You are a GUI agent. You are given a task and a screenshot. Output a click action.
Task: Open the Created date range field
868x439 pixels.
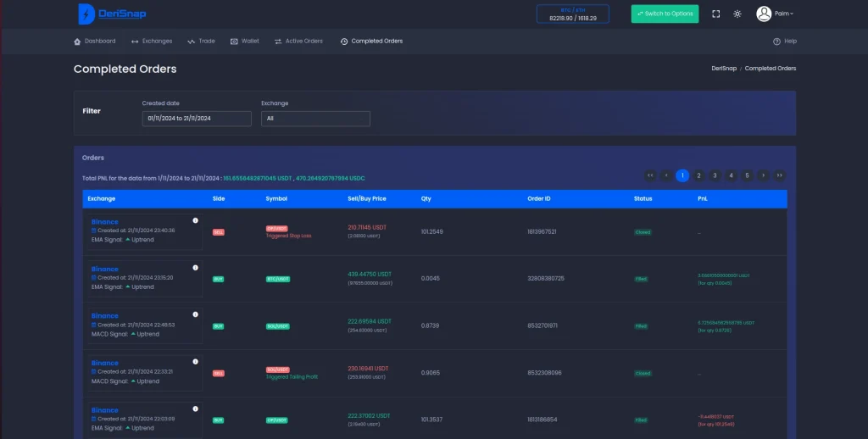[197, 119]
